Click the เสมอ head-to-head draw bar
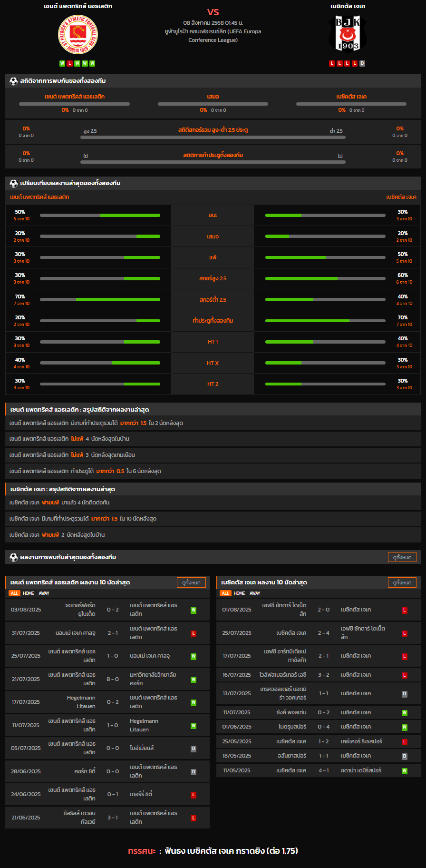 (213, 104)
